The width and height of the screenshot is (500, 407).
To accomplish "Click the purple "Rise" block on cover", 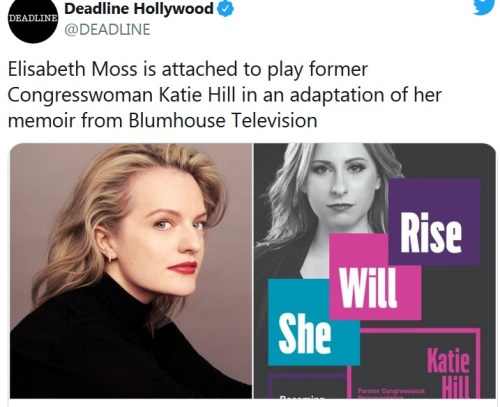I will (x=434, y=222).
